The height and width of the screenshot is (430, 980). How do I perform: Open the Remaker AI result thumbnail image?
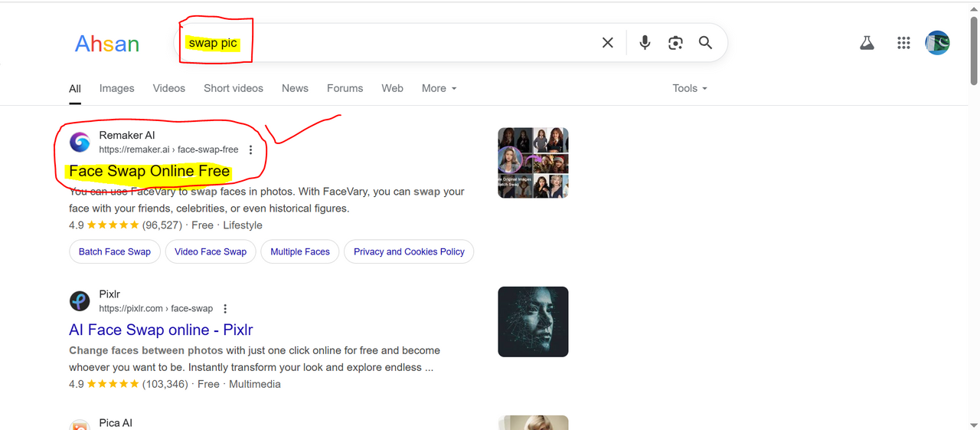[533, 162]
